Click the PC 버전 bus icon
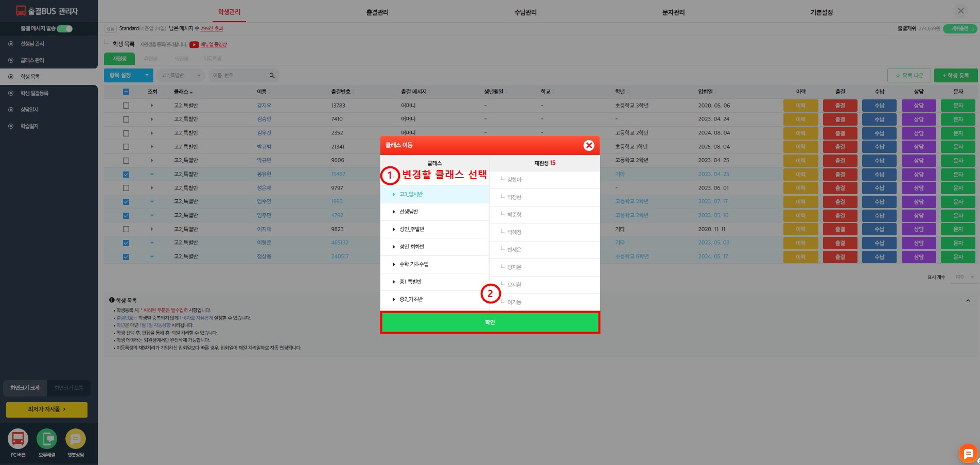This screenshot has width=980, height=465. 18,439
